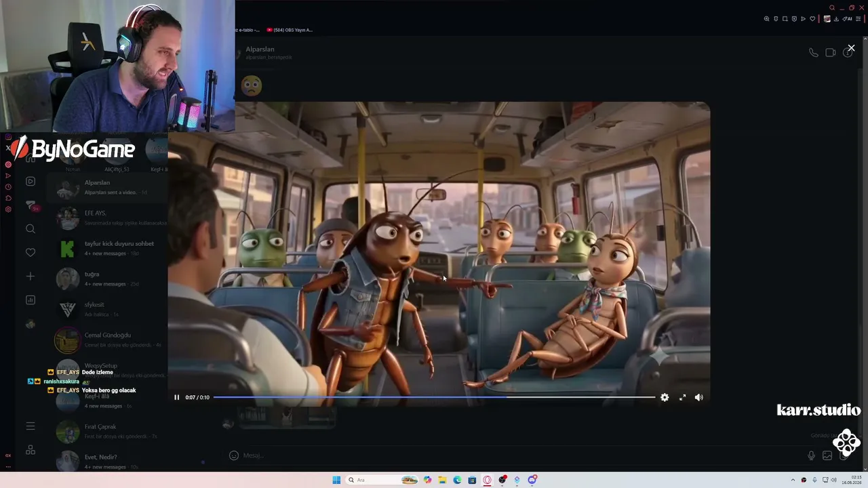The image size is (868, 488).
Task: Open browser ad blocker shield
Action: [x=794, y=19]
